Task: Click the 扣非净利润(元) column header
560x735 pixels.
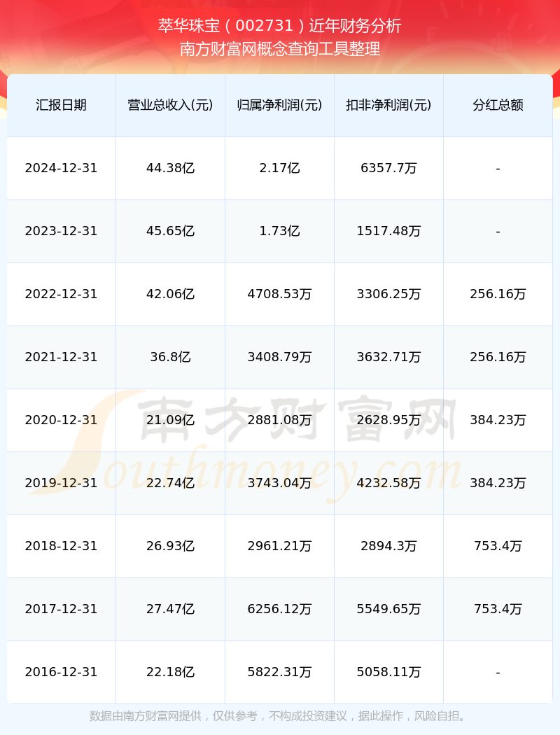Action: point(389,105)
